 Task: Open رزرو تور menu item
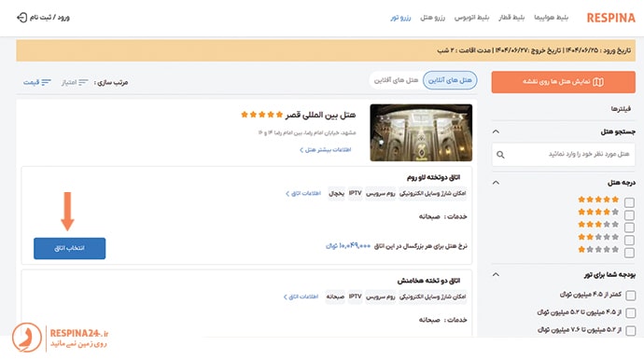400,18
